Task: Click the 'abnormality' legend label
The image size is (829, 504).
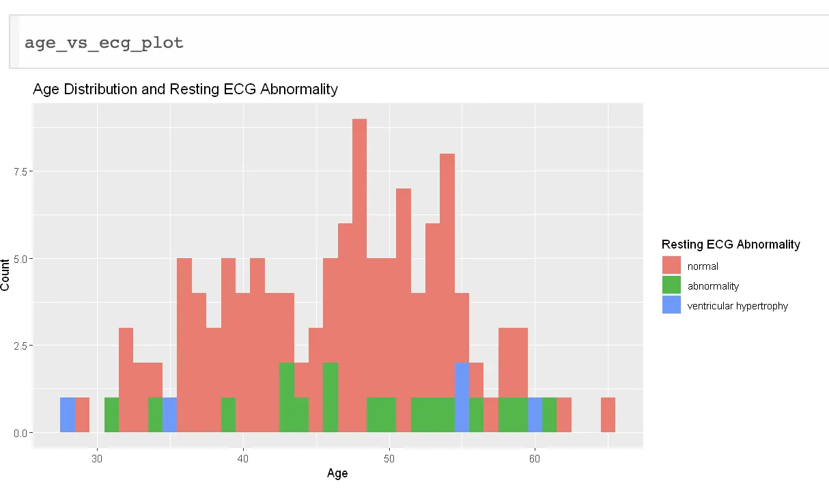Action: [713, 286]
